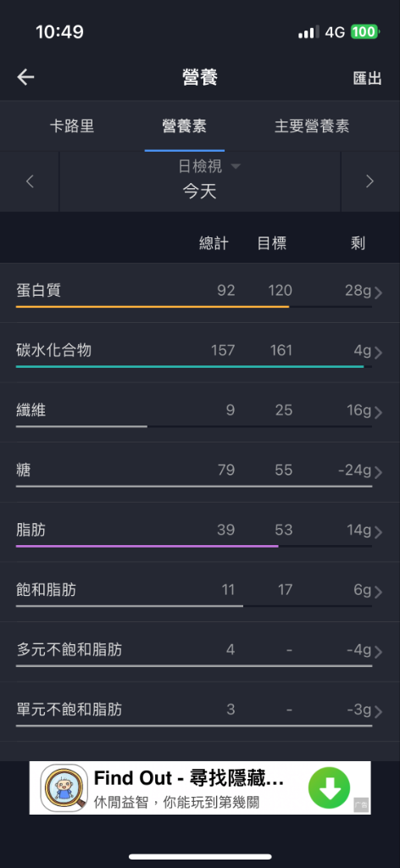
Task: Go to previous day with left chevron
Action: click(30, 181)
